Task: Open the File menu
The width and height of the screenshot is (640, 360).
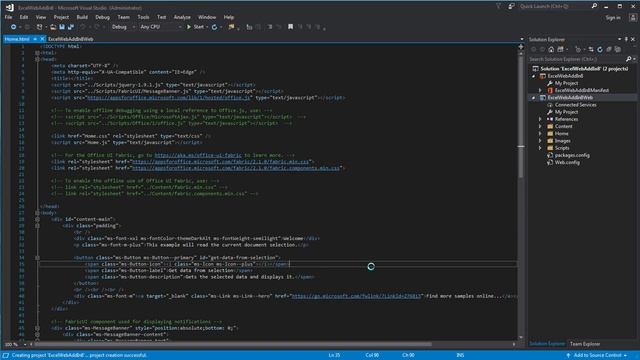Action: pyautogui.click(x=8, y=17)
